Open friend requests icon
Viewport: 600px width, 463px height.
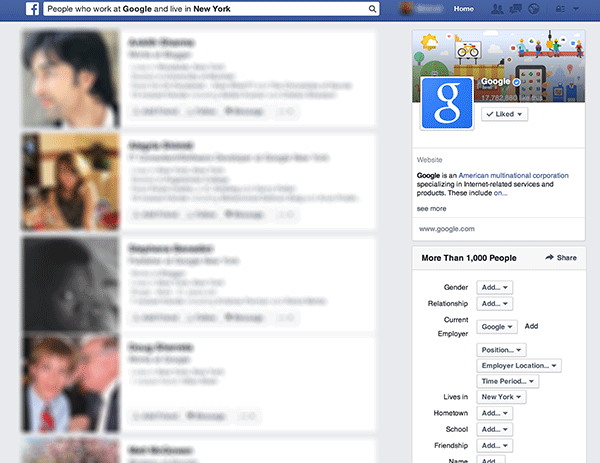(x=497, y=9)
